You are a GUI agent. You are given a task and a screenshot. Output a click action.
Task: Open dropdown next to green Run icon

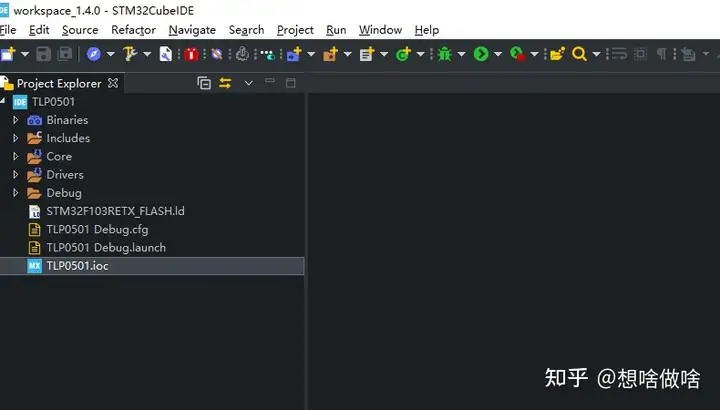pyautogui.click(x=498, y=54)
